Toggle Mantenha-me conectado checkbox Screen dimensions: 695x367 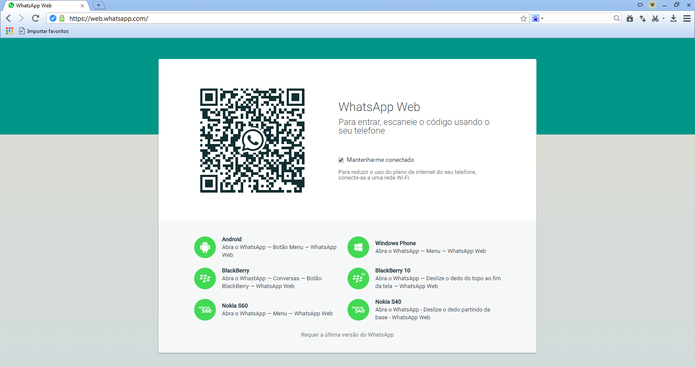(341, 160)
